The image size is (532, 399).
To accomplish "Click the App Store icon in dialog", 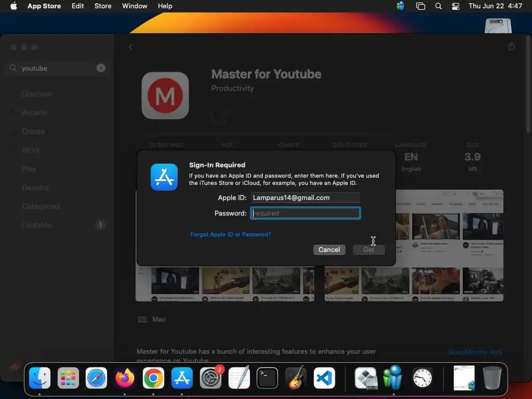I will pyautogui.click(x=164, y=177).
